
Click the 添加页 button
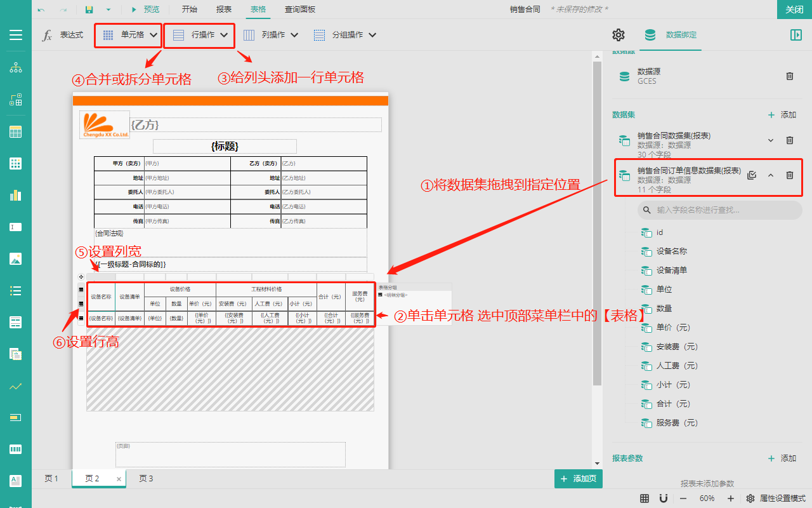578,479
